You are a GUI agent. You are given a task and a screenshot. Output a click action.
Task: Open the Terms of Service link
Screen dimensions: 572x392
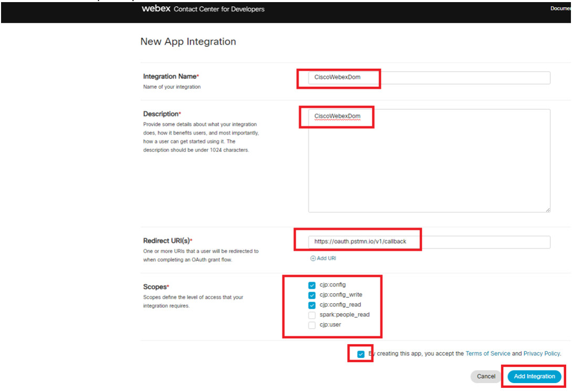488,354
